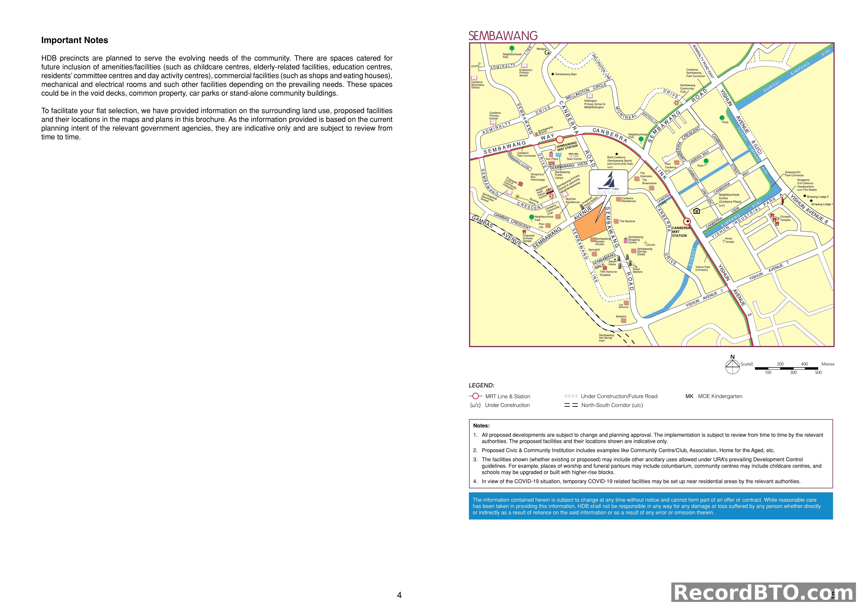The width and height of the screenshot is (868, 614).
Task: Select the Mosque crescent symbol near Admiralty Link
Action: pos(547,53)
